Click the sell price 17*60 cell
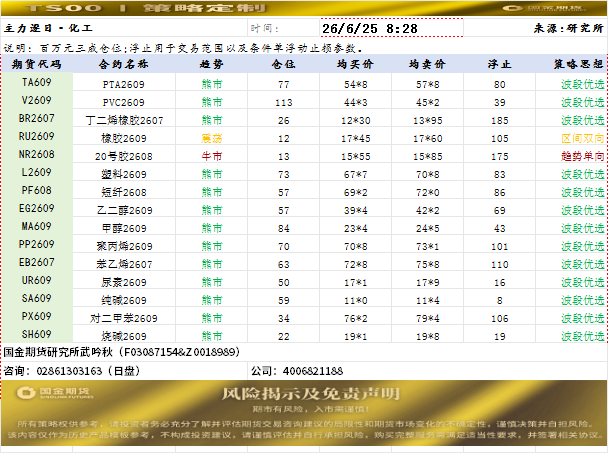The width and height of the screenshot is (608, 453). coord(427,138)
